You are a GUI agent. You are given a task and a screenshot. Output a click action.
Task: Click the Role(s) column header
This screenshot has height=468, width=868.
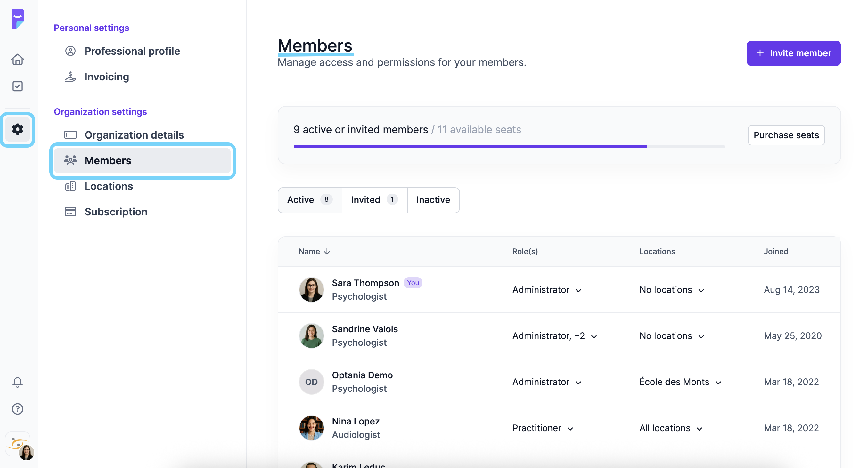(x=525, y=252)
